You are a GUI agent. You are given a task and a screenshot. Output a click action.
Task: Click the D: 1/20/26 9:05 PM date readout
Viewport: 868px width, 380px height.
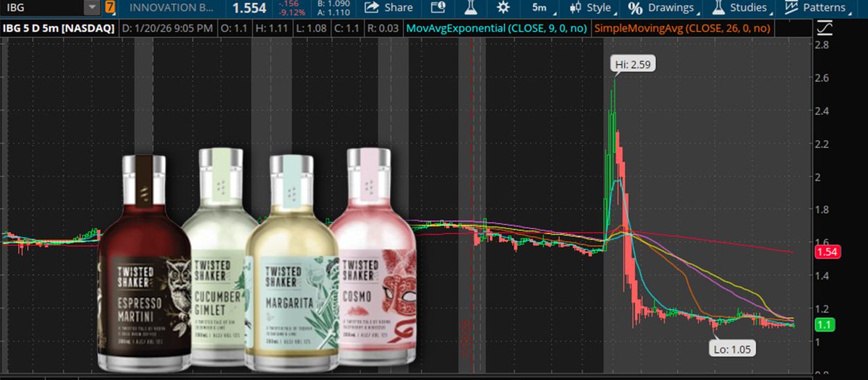[x=167, y=29]
